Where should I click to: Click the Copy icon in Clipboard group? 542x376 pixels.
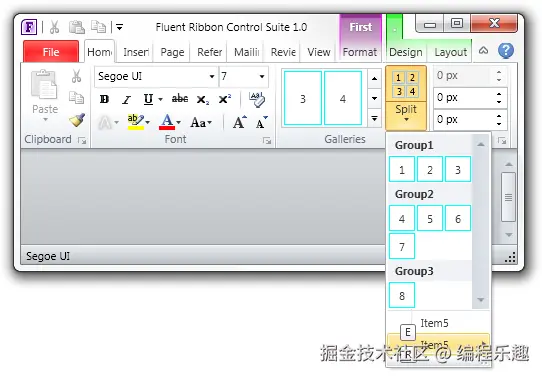76,98
